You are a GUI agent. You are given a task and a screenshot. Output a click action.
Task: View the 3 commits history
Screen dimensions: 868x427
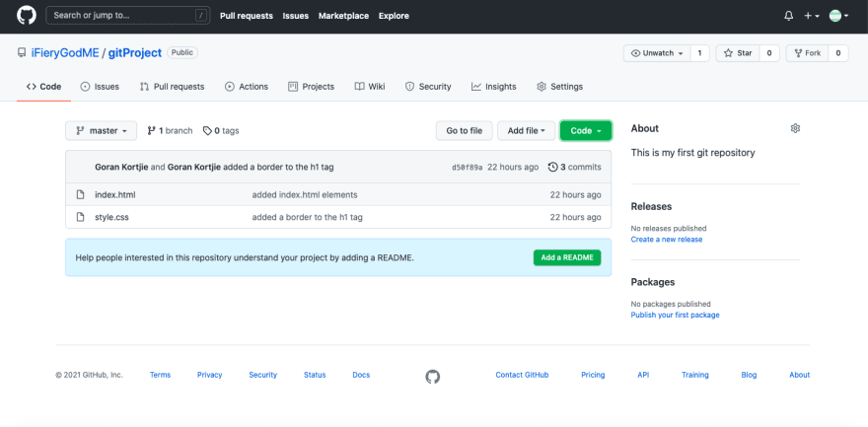(575, 167)
